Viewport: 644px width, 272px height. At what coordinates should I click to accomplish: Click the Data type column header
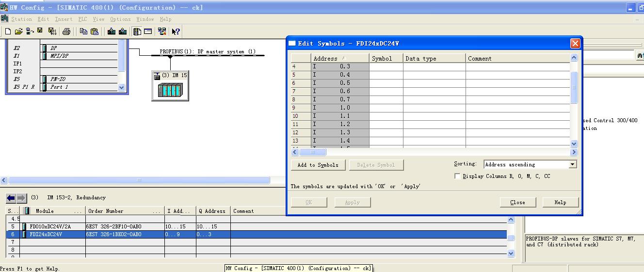coord(434,58)
